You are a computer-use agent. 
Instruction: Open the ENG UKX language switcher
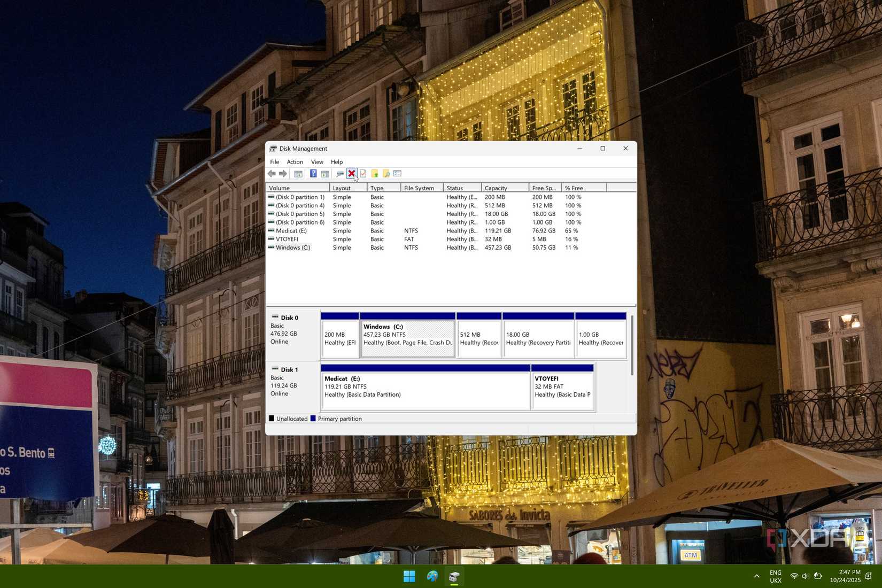point(776,576)
